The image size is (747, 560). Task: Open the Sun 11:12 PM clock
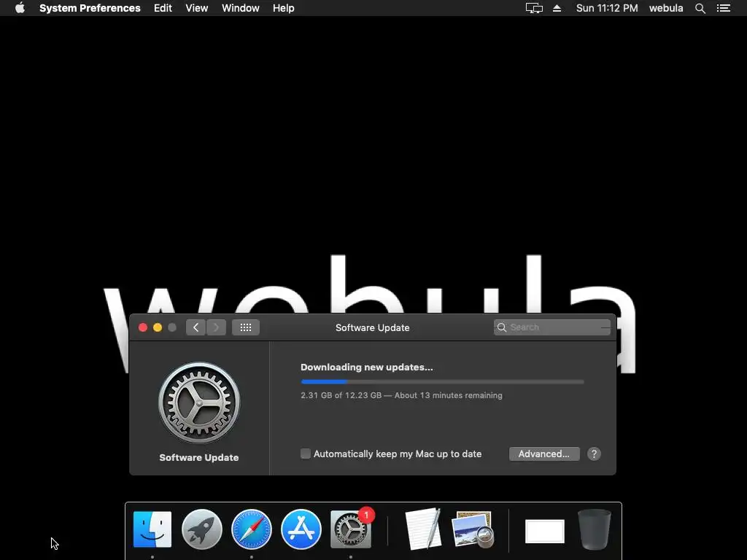607,8
